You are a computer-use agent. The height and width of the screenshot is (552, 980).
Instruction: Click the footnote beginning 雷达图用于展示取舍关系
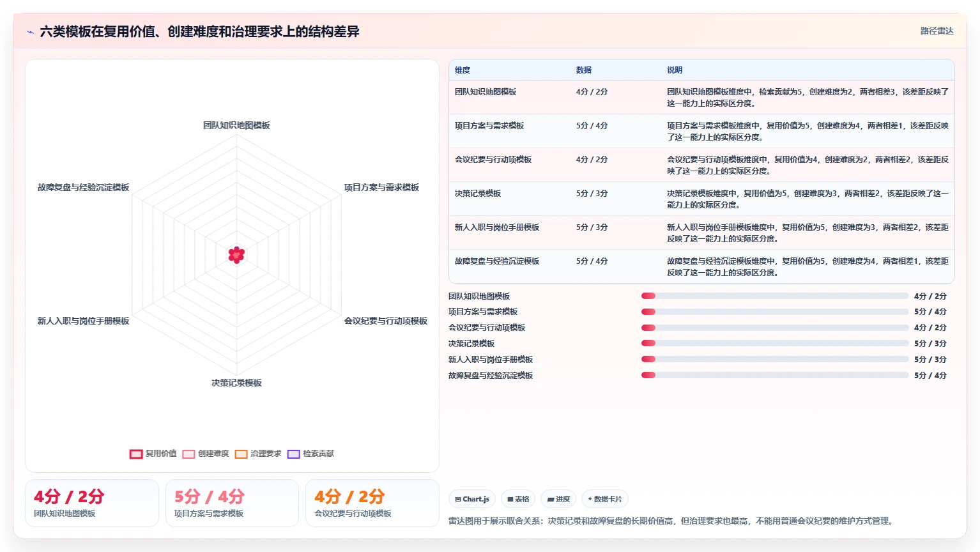670,521
